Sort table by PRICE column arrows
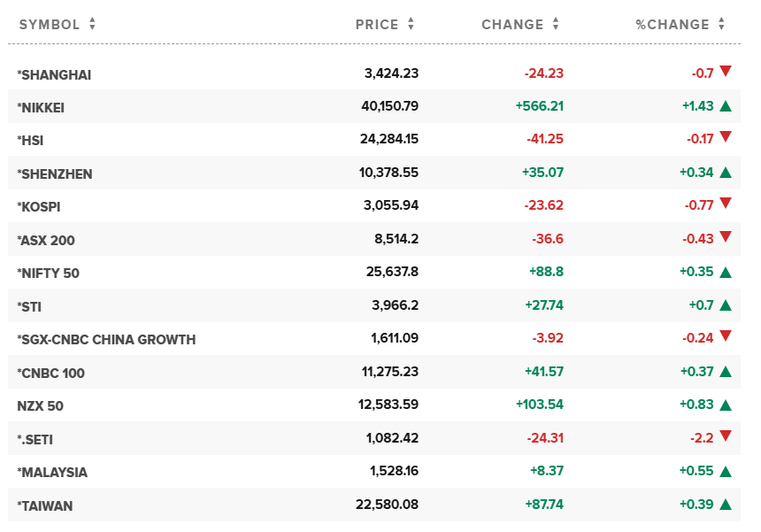 coord(411,25)
